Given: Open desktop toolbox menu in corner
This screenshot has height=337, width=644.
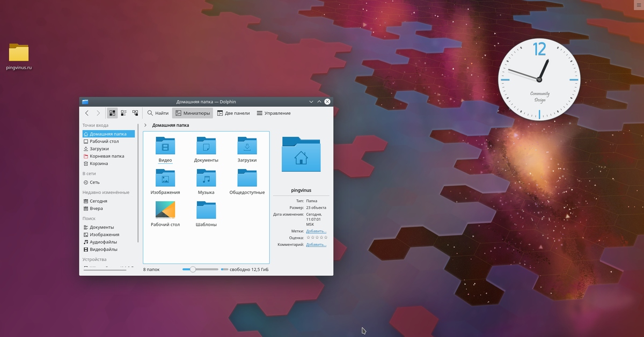Looking at the screenshot, I should [638, 5].
